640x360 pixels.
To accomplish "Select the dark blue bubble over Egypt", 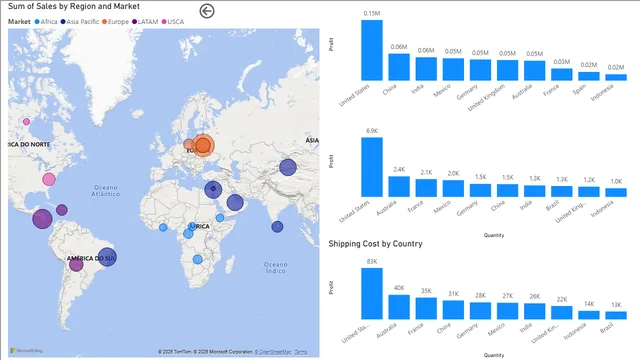I will (x=213, y=189).
